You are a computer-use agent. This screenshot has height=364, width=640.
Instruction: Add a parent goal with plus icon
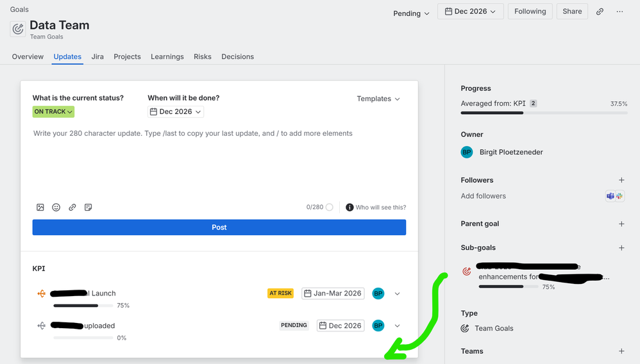click(621, 224)
